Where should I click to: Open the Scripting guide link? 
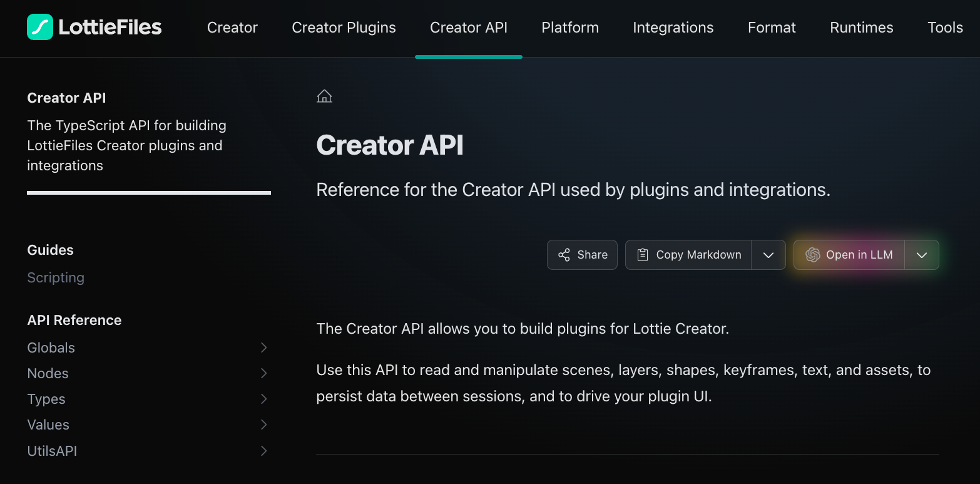[56, 277]
